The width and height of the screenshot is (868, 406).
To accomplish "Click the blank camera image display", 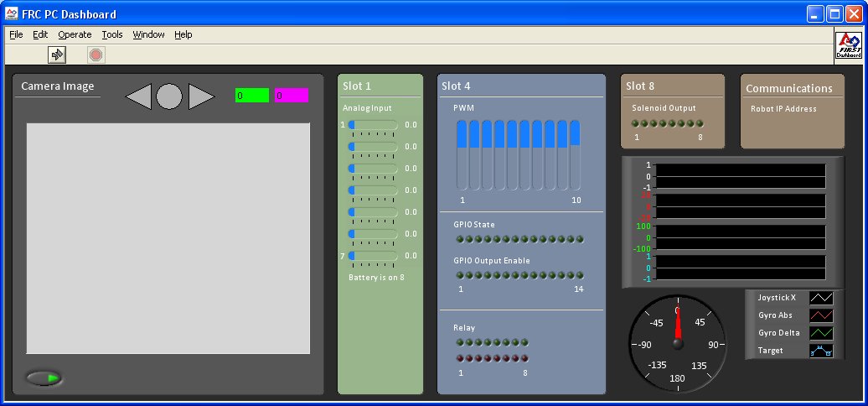I will coord(168,238).
